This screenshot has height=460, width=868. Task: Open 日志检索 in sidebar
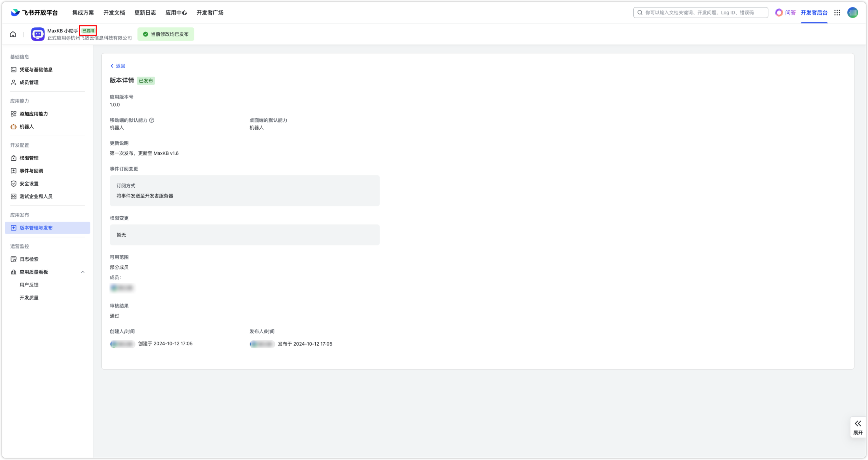[29, 259]
